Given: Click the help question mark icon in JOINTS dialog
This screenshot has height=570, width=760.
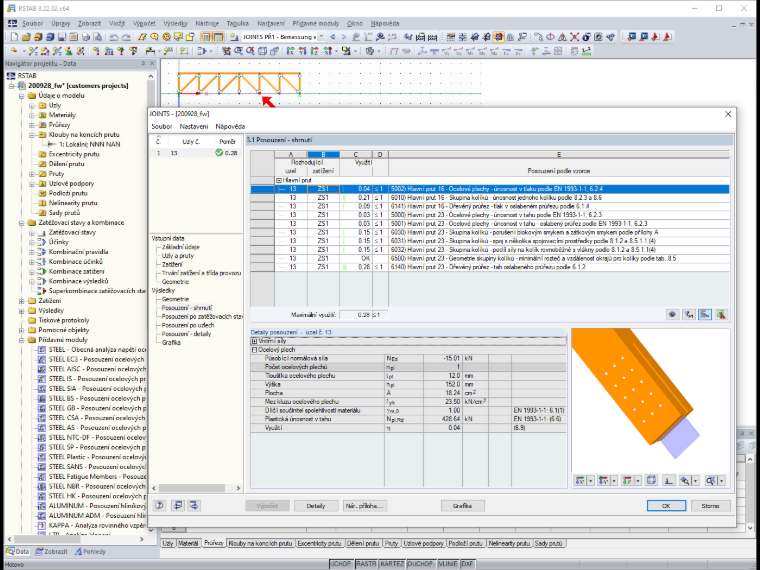Looking at the screenshot, I should click(x=159, y=506).
